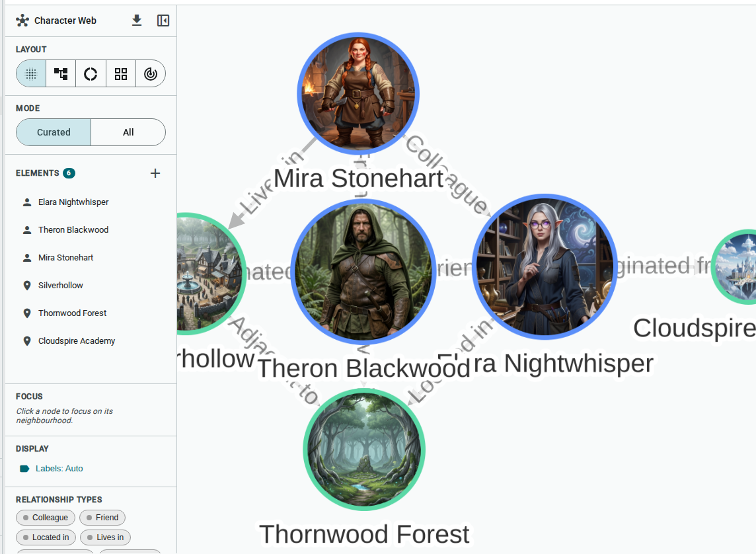Focus on Mira Stonehart portrait node
The width and height of the screenshot is (756, 554).
pos(358,93)
